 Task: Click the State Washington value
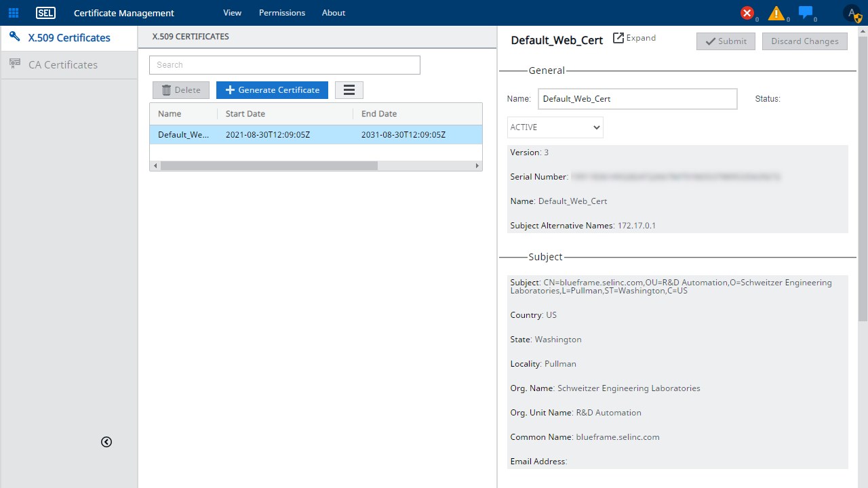[558, 340]
